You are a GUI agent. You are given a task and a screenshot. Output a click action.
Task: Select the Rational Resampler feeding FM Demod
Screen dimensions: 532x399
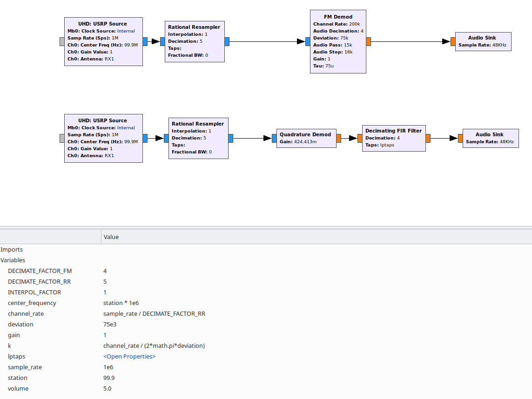coord(194,41)
